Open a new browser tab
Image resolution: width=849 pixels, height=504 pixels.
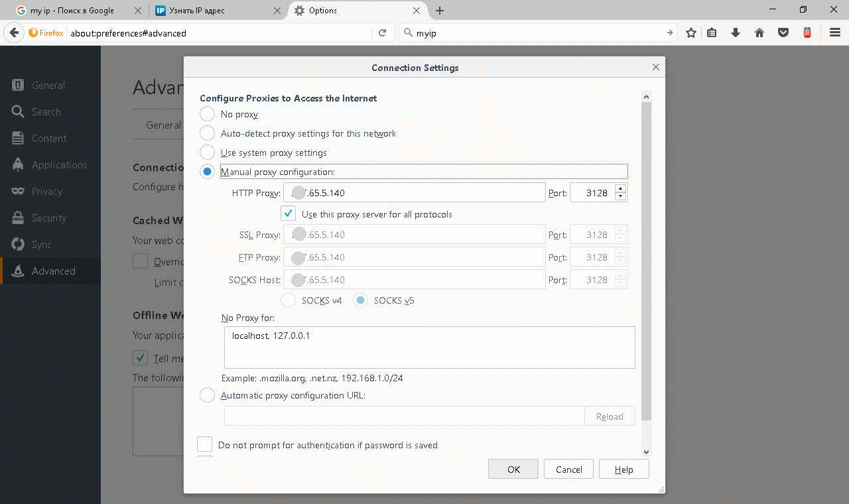[x=440, y=11]
